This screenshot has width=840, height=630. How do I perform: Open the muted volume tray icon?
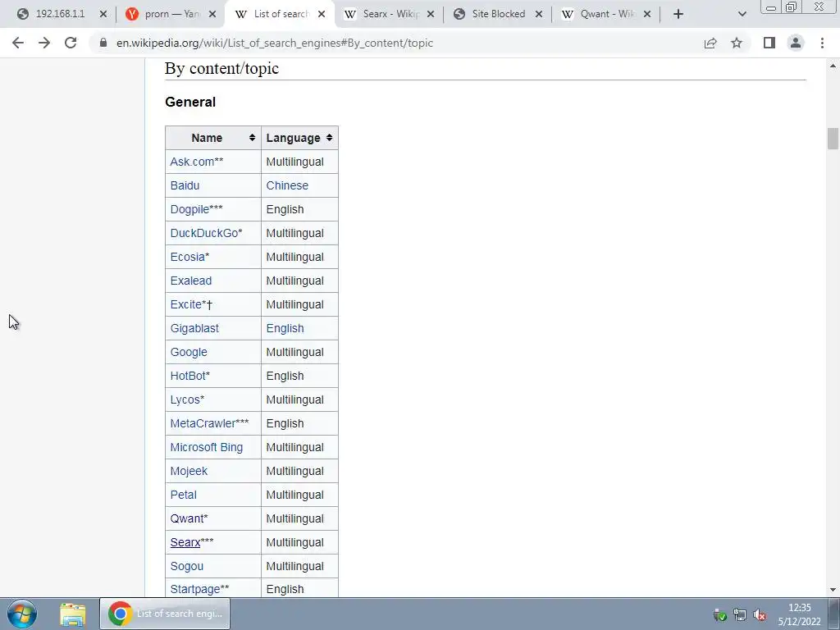760,614
